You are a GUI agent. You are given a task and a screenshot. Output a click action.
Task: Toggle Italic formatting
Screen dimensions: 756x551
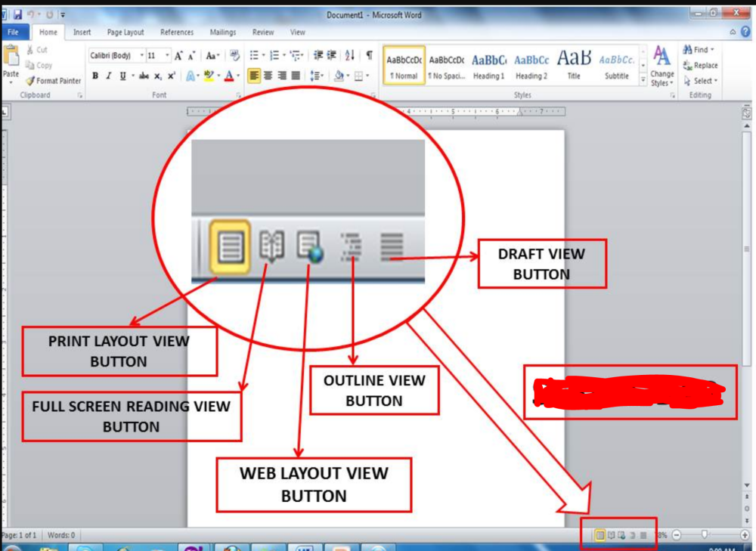tap(109, 76)
